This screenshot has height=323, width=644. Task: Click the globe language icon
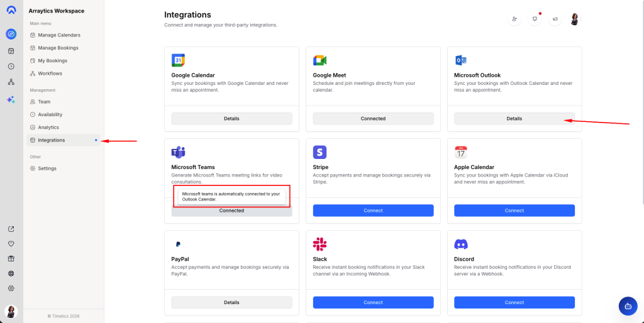point(11,273)
